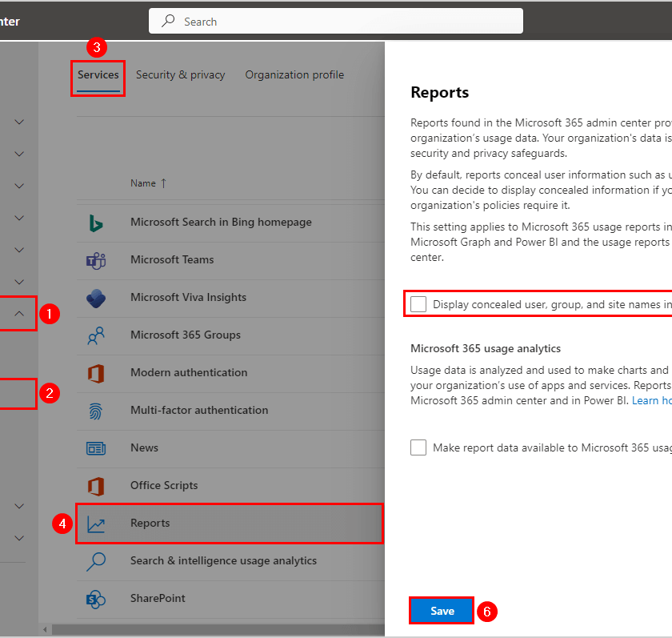Open the SharePoint row
The height and width of the screenshot is (638, 672).
[230, 599]
